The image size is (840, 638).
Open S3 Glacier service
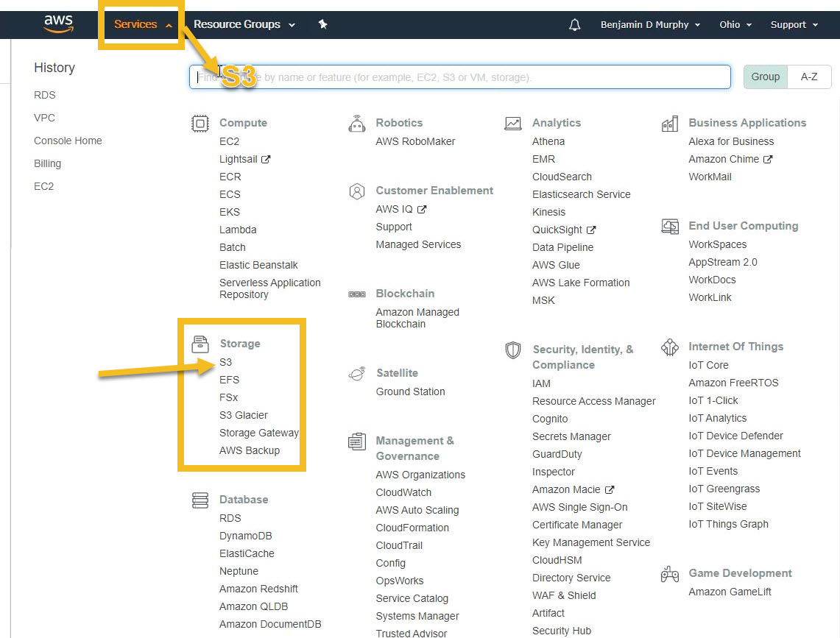pyautogui.click(x=243, y=415)
